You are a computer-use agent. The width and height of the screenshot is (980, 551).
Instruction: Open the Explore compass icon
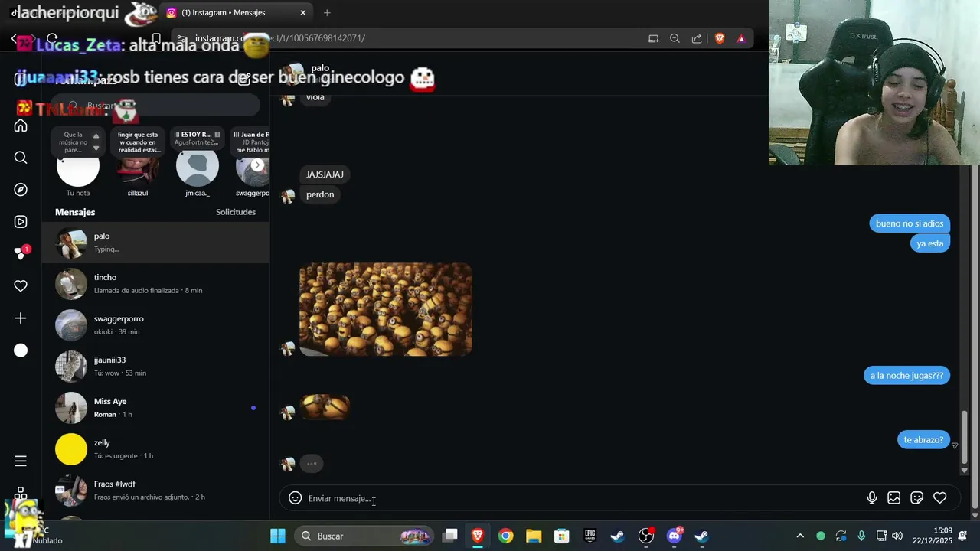21,190
